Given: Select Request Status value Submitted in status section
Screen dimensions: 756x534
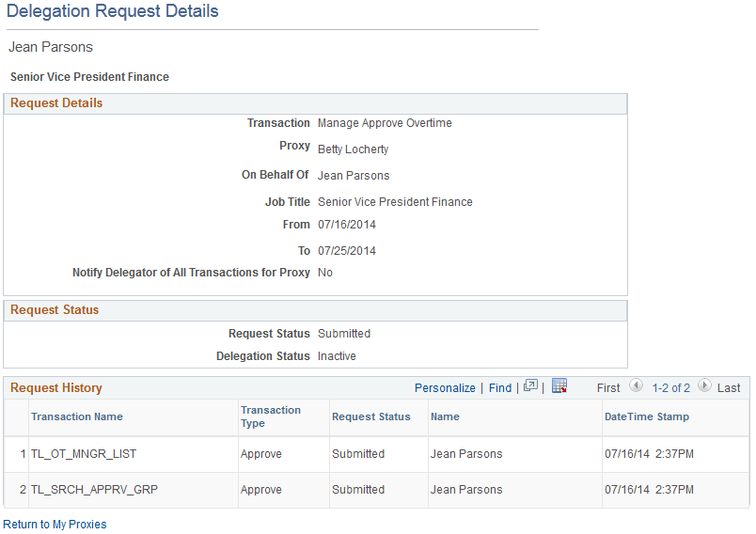Looking at the screenshot, I should [x=344, y=334].
